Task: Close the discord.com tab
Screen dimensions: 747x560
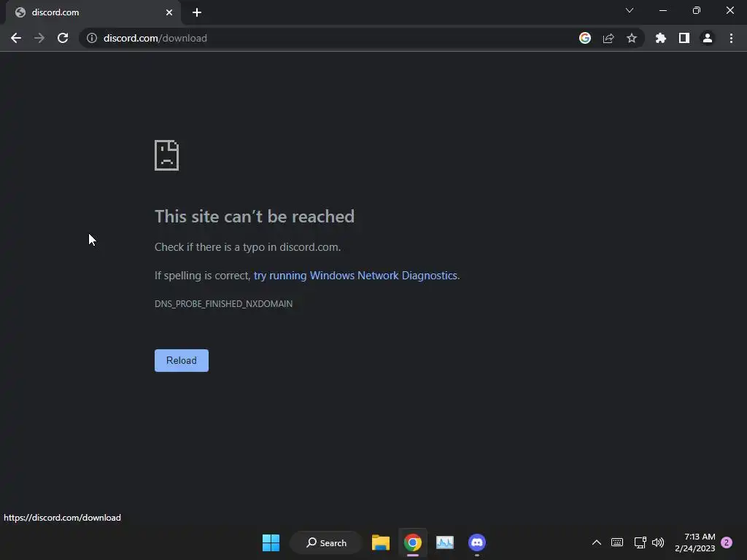Action: (169, 12)
